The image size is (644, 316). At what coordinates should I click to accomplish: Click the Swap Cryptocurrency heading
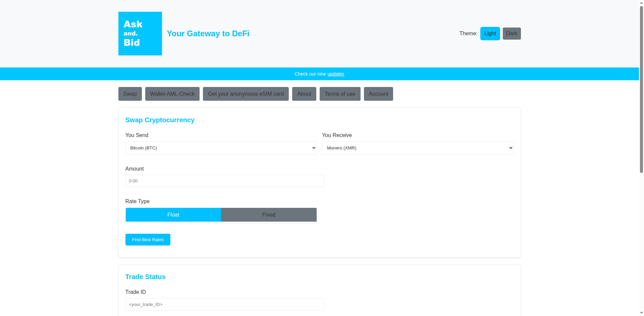160,120
